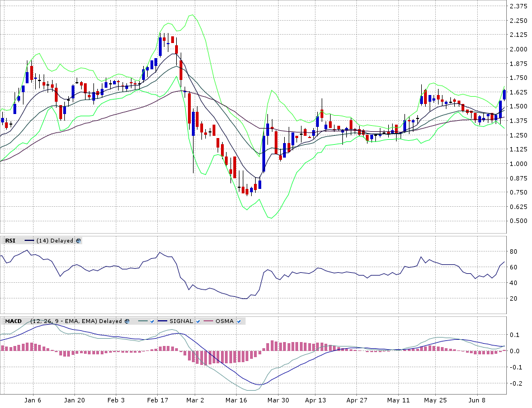Select the OSMA legend label
Image resolution: width=532 pixels, height=408 pixels.
coord(225,321)
